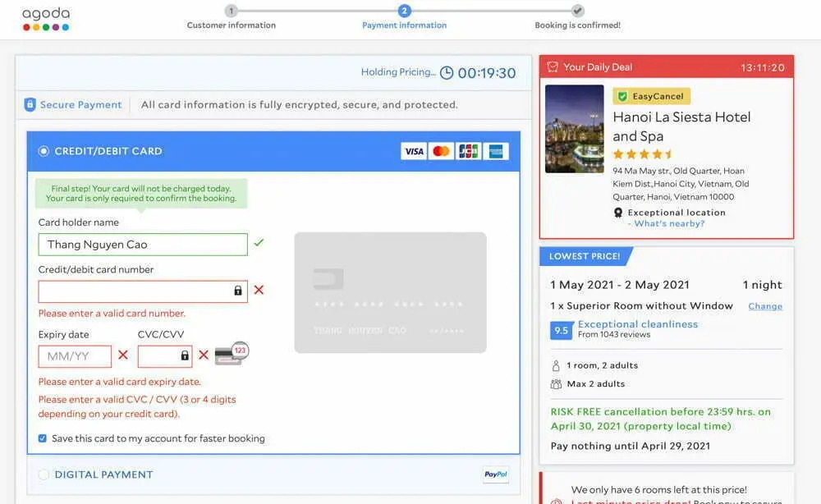
Task: Click the American Express logo
Action: tap(495, 151)
